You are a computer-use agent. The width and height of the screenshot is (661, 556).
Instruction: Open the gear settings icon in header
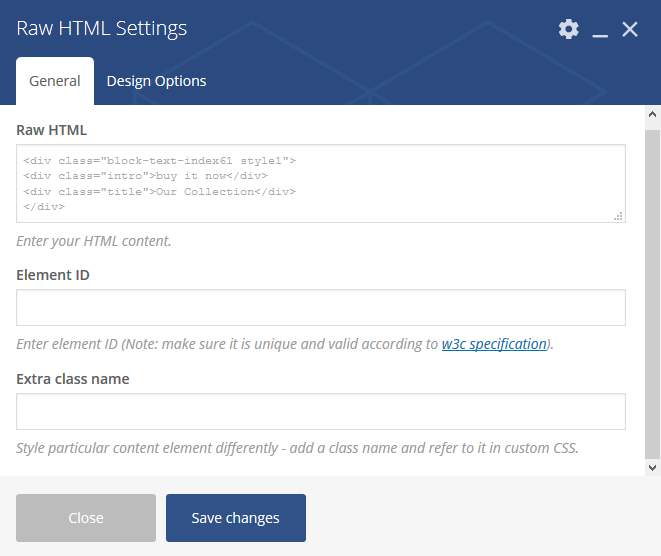[x=569, y=29]
